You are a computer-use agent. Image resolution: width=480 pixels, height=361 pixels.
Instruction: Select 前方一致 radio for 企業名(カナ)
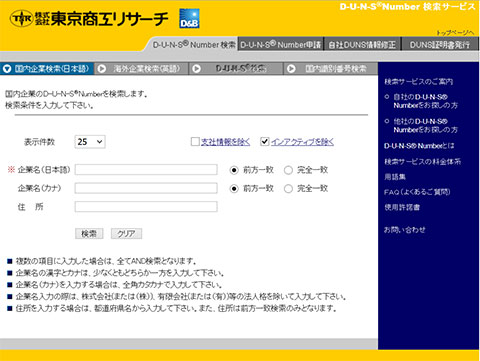(234, 189)
